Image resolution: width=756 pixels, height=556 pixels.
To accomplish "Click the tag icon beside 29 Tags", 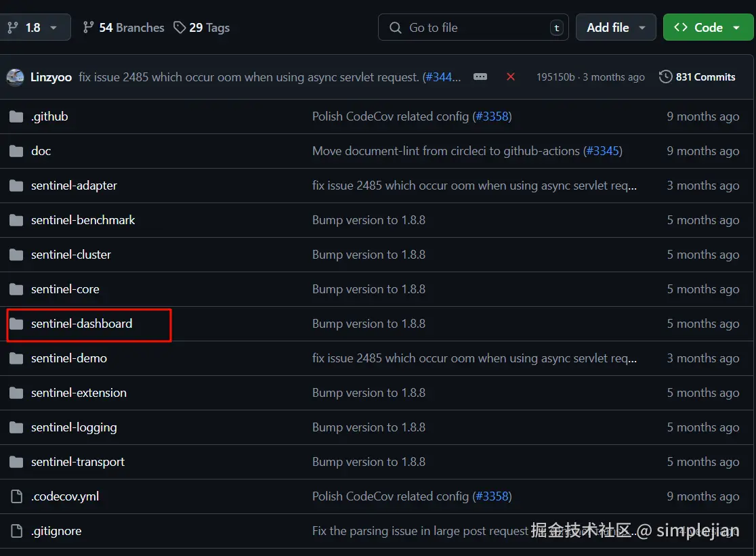I will click(x=180, y=28).
